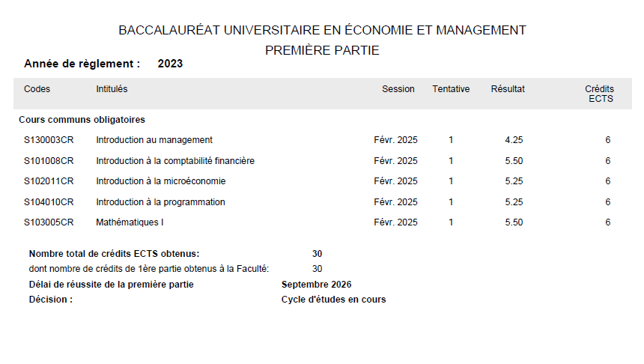
Task: Select the regulation year value 2023
Action: [x=170, y=64]
